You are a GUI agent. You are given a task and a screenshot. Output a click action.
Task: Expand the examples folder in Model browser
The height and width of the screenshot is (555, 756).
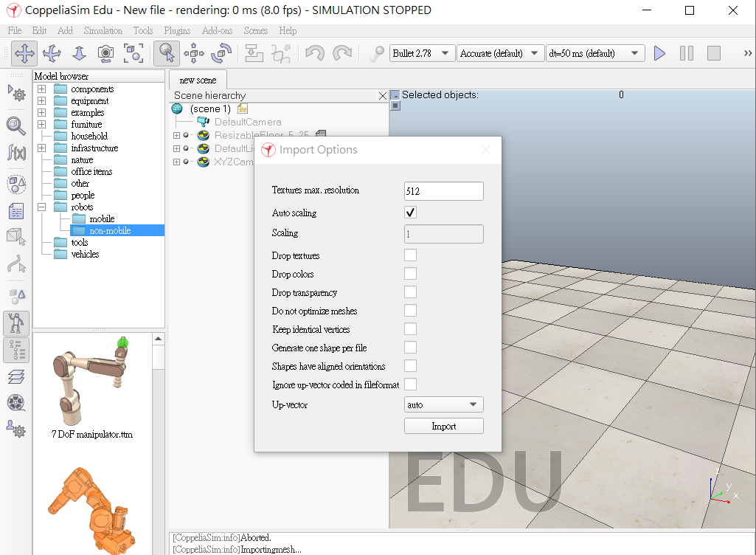click(x=42, y=112)
